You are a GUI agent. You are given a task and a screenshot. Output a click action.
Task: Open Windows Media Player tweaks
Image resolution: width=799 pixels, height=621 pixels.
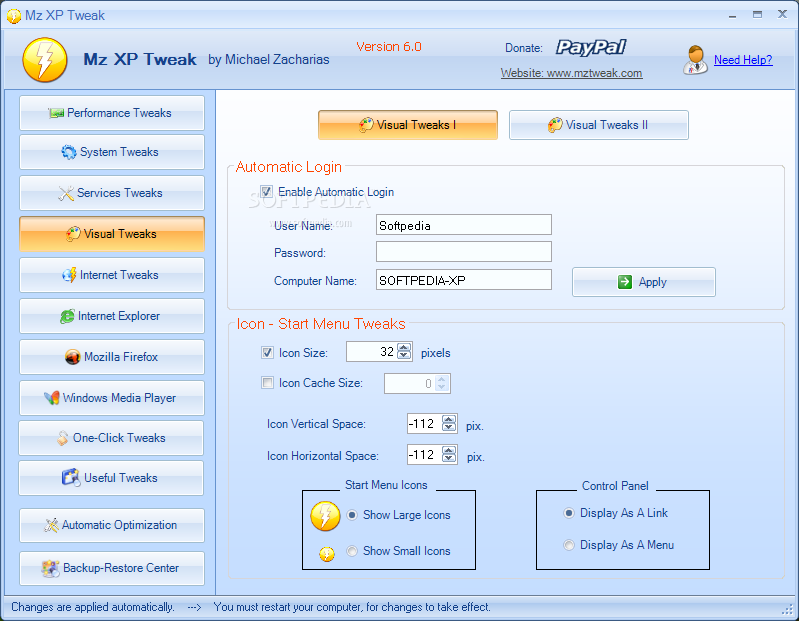[112, 398]
